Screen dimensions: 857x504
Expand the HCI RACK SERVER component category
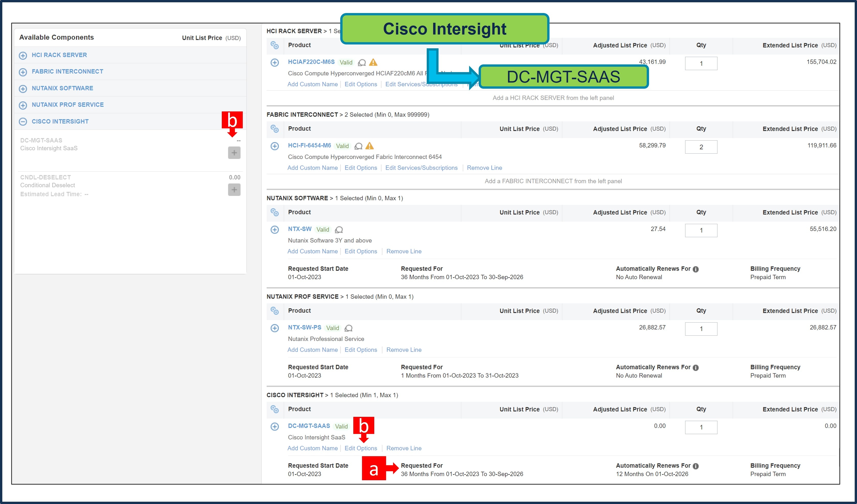(x=23, y=55)
